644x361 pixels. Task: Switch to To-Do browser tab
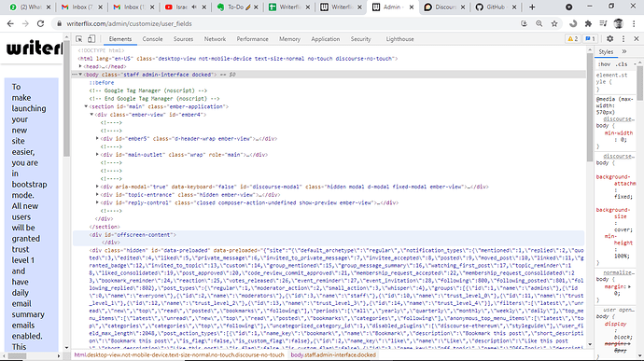tap(236, 7)
